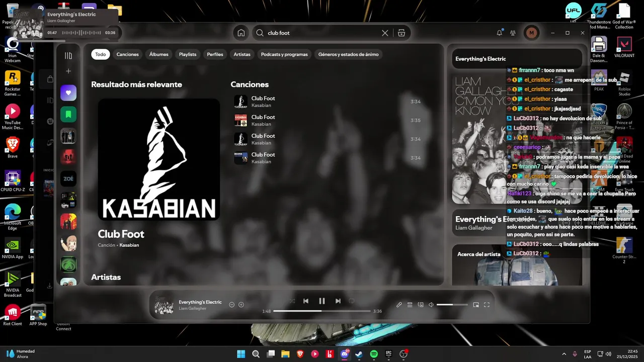Select the 'Perfiles' filter chip
This screenshot has width=644, height=362.
point(215,54)
